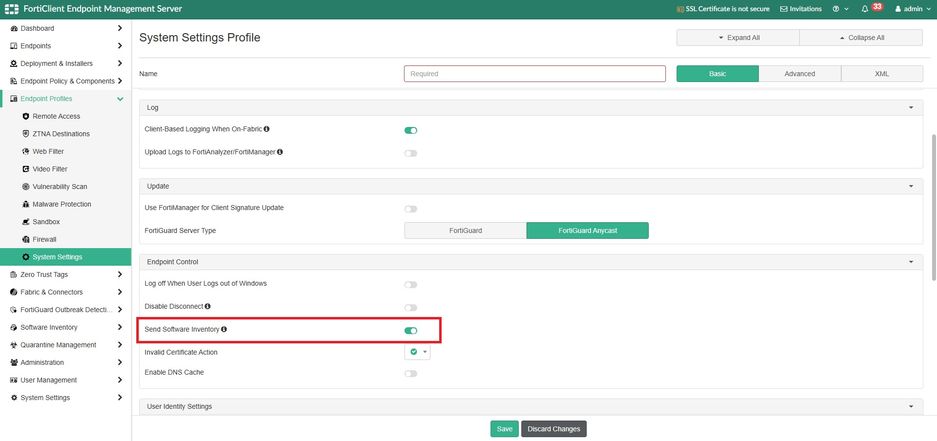Collapse the Endpoint Control section arrow
Screen dimensions: 937x441
click(x=911, y=262)
